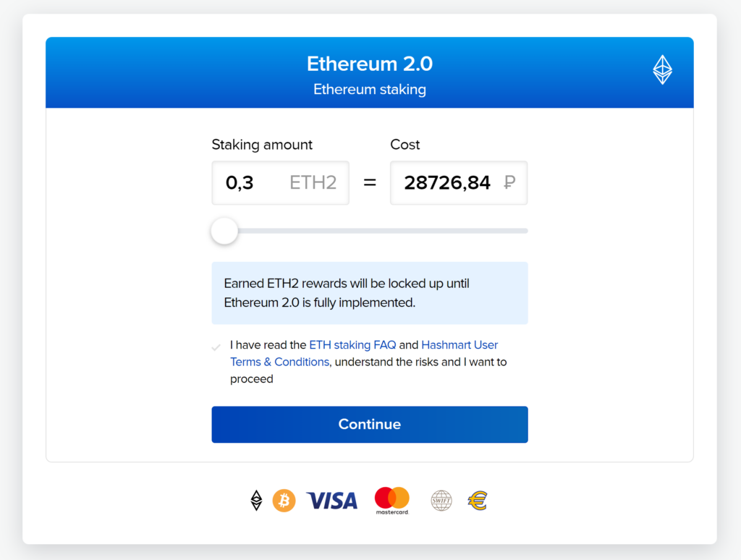The image size is (741, 560).
Task: Select the orange Bitcoin payment icon
Action: click(x=284, y=501)
